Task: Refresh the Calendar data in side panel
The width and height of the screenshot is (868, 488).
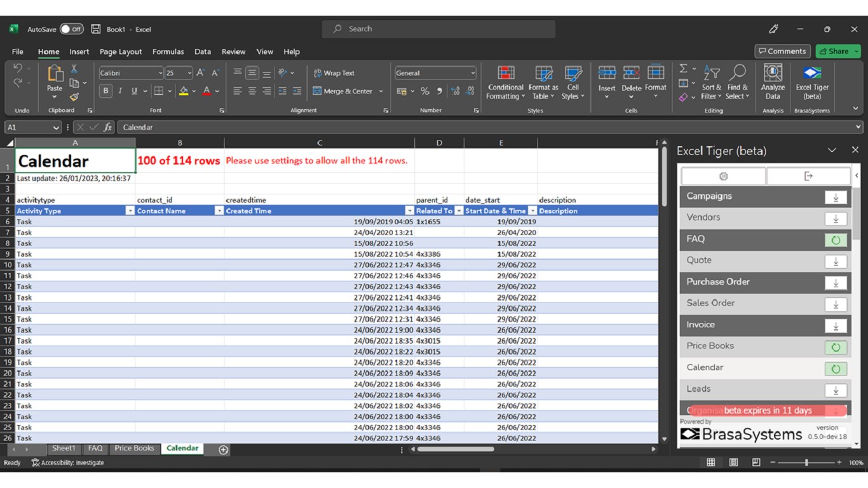Action: (835, 369)
